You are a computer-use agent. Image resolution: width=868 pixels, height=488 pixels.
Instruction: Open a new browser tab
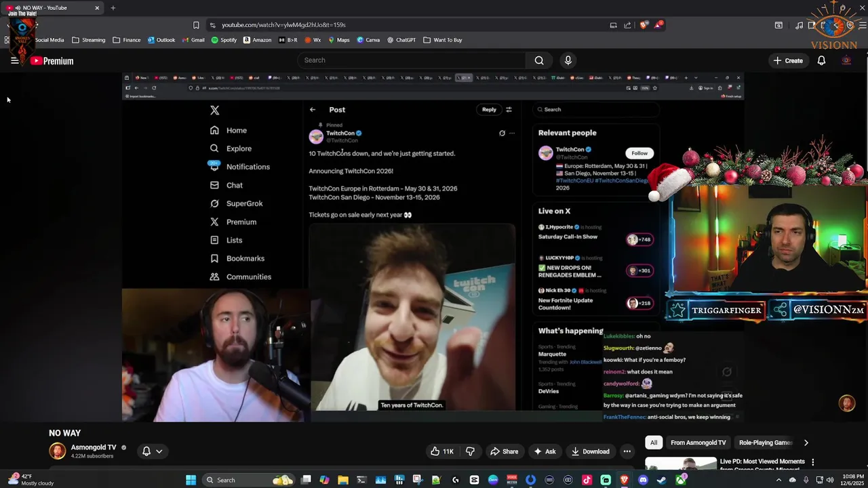click(x=113, y=8)
